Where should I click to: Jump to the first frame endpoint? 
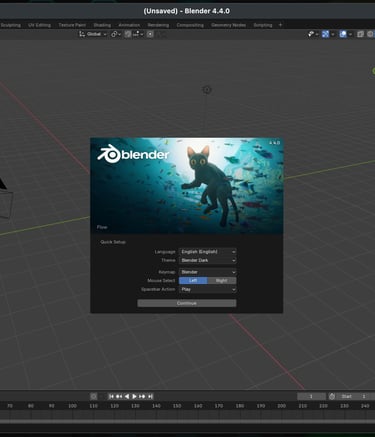[x=111, y=396]
